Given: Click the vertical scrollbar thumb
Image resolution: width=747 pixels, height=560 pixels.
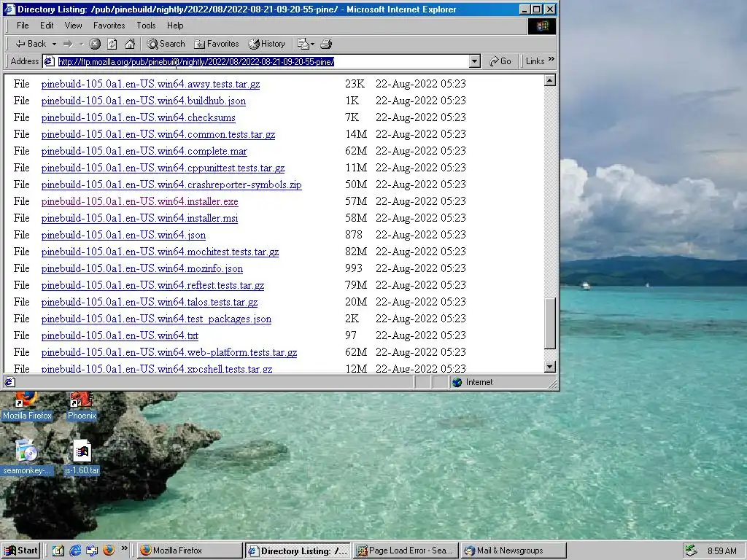Looking at the screenshot, I should click(550, 324).
